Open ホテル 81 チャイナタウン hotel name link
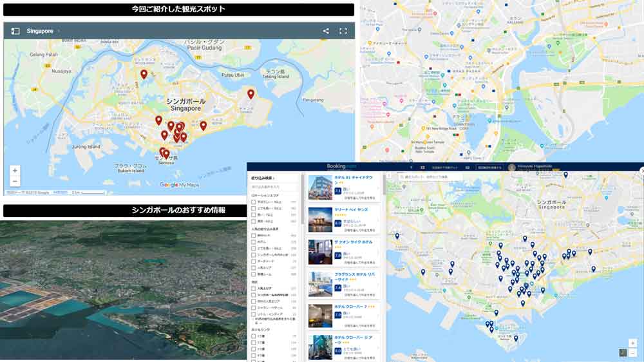The image size is (644, 362). click(354, 180)
